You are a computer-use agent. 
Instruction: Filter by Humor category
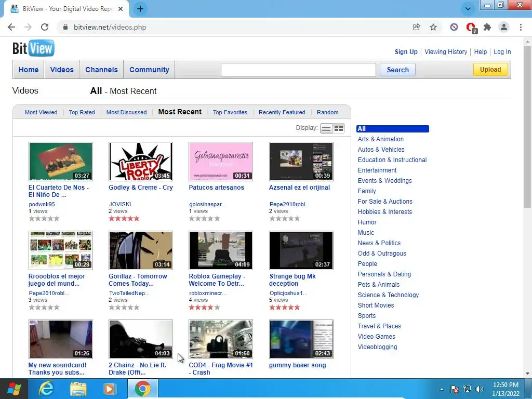point(367,222)
